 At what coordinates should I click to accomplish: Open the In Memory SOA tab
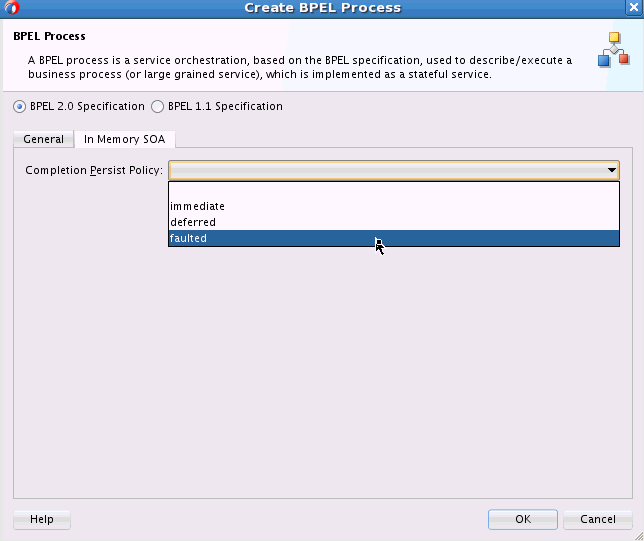[x=124, y=139]
